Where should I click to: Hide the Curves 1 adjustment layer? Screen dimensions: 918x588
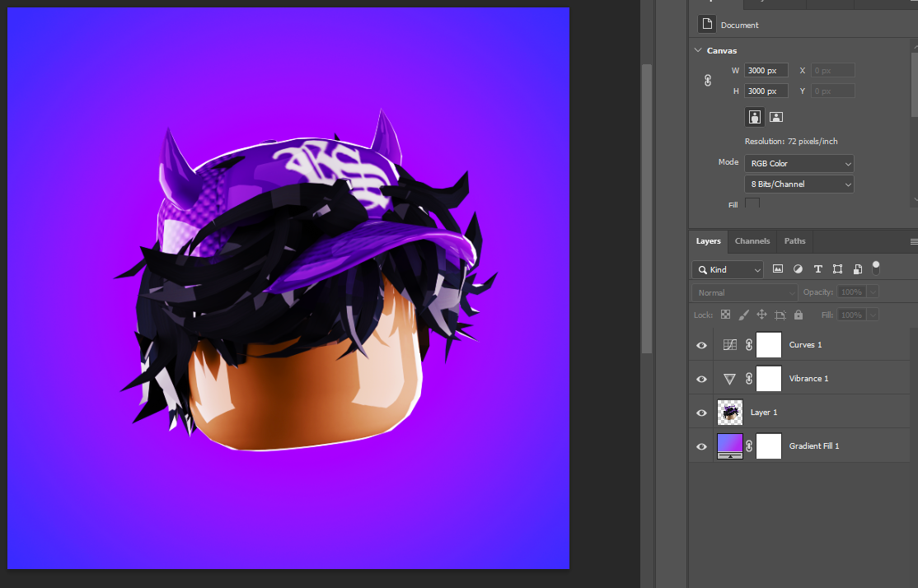pos(701,345)
